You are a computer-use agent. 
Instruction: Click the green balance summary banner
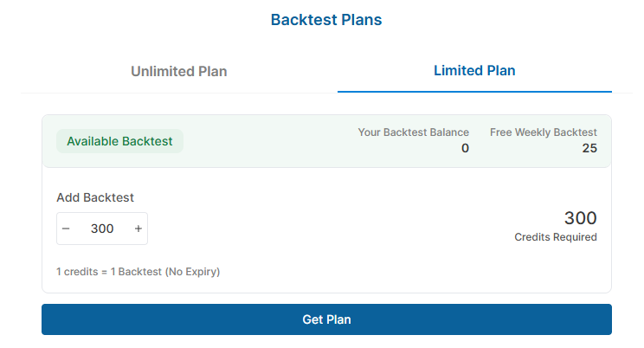(x=277, y=141)
